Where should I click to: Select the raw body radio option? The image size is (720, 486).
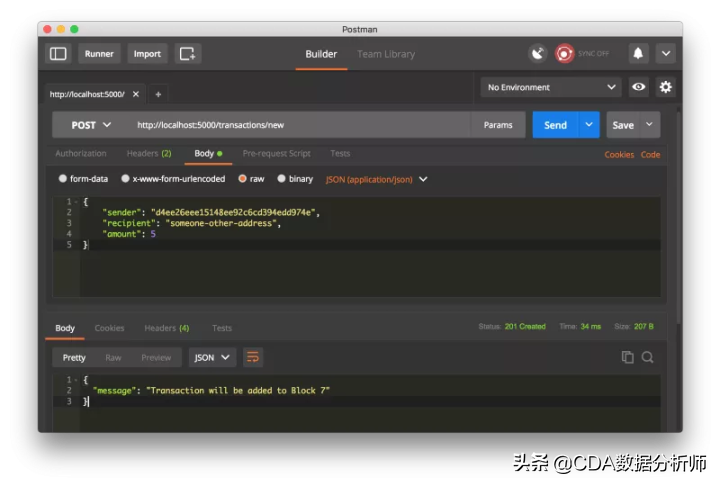[242, 178]
